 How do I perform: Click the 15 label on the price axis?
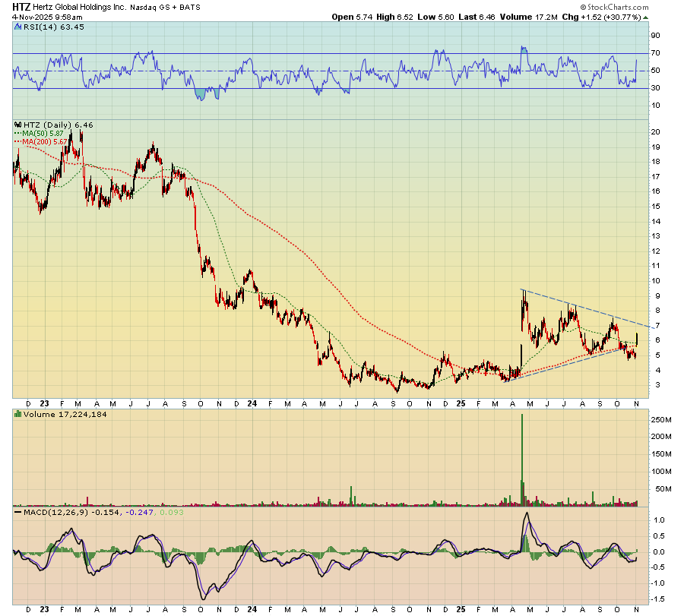655,206
